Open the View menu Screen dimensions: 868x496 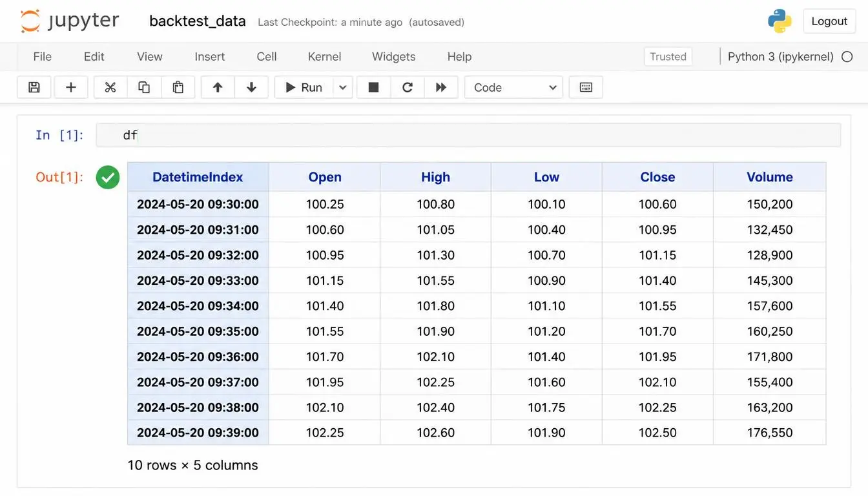tap(150, 57)
